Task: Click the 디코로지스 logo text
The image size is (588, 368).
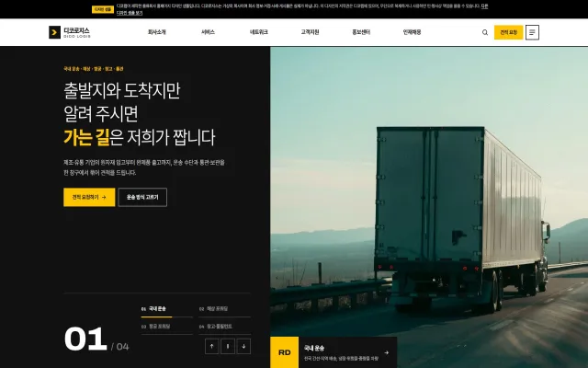Action: coord(77,32)
